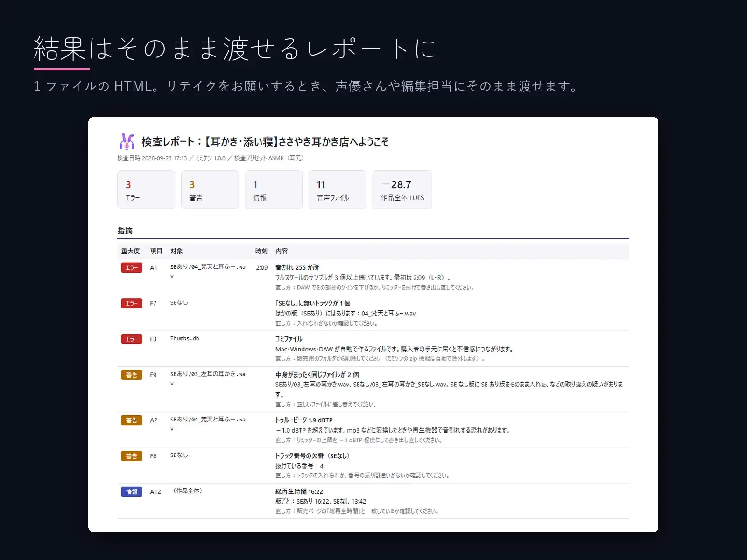Click the 警告 badge in the A2 row
Viewport: 747px width, 560px height.
pyautogui.click(x=132, y=420)
